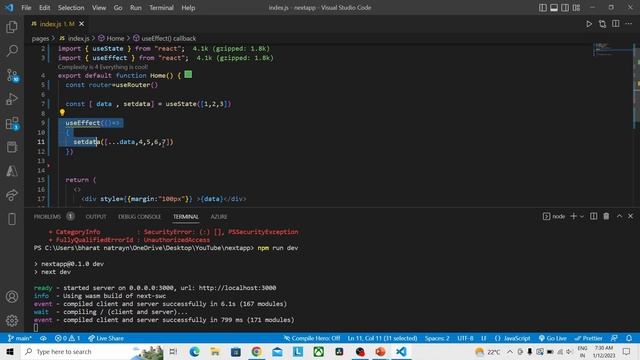The height and width of the screenshot is (360, 640).
Task: Open the Run menu
Action: 136,8
